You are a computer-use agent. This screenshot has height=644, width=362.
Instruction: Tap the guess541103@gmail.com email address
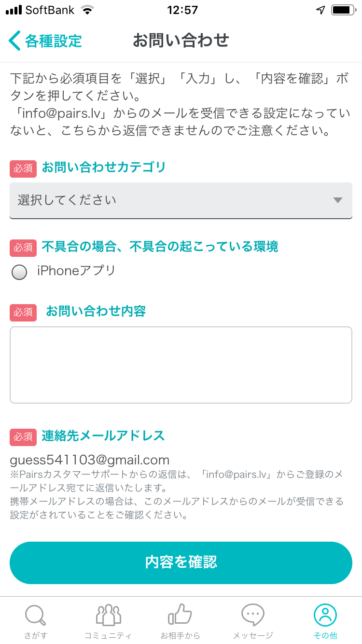tap(90, 460)
